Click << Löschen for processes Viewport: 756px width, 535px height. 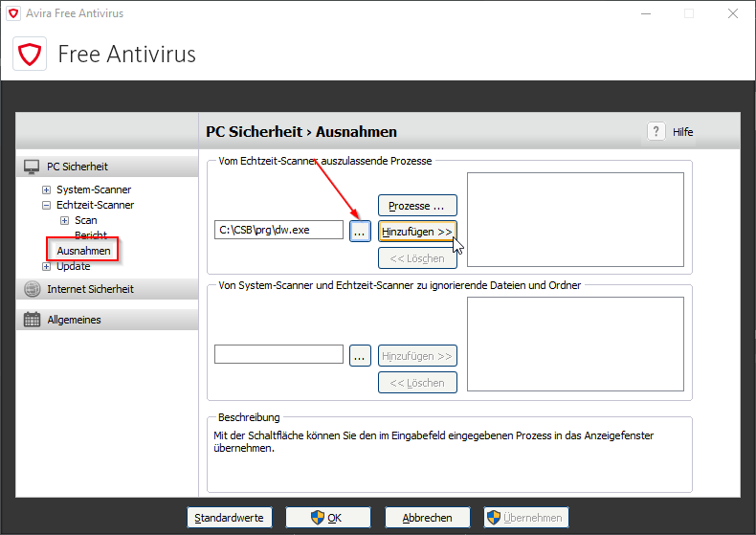tap(417, 258)
